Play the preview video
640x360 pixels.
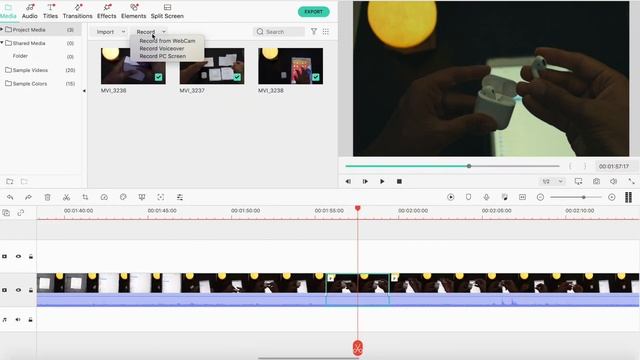(382, 181)
